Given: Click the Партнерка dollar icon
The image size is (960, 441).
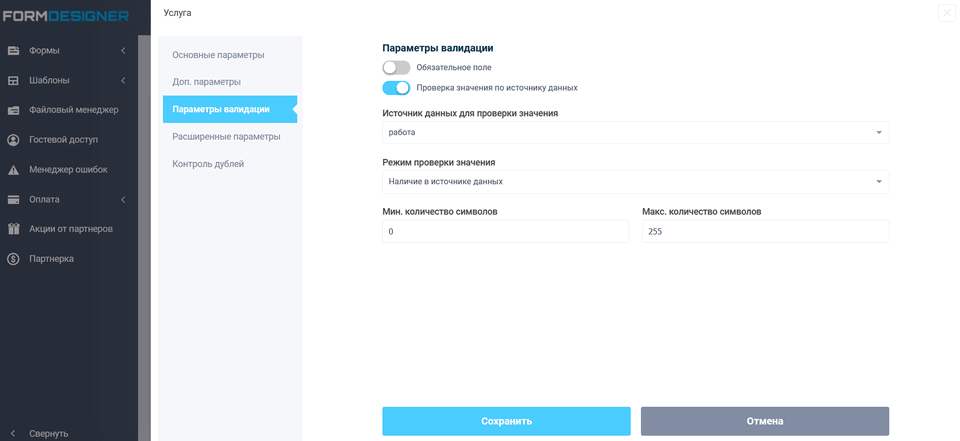Looking at the screenshot, I should pos(14,259).
